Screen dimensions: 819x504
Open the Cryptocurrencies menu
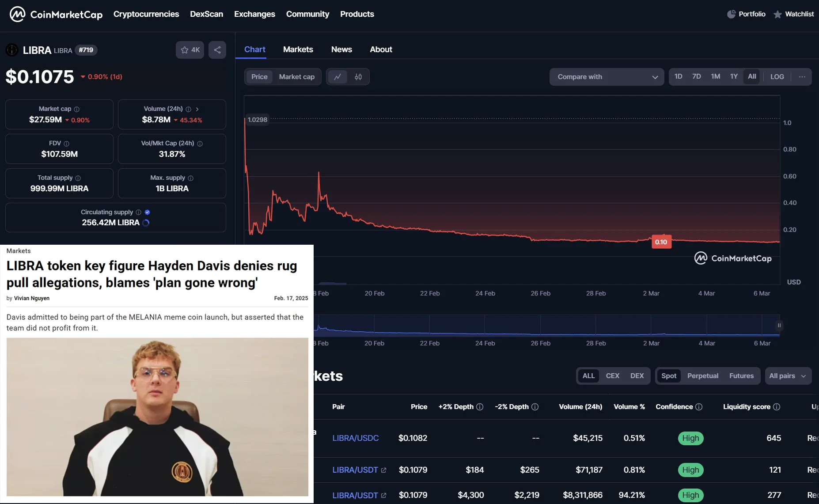coord(146,14)
